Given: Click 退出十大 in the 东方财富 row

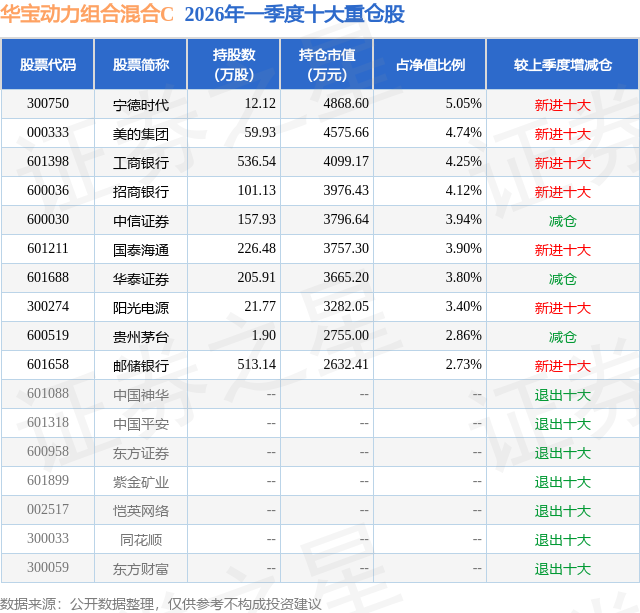Looking at the screenshot, I should point(563,569).
